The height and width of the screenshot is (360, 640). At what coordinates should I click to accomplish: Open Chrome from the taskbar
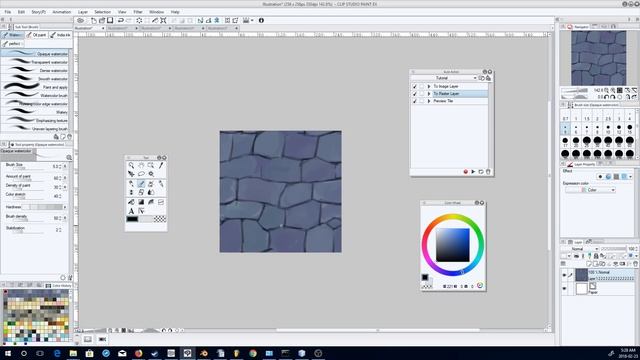(253, 353)
